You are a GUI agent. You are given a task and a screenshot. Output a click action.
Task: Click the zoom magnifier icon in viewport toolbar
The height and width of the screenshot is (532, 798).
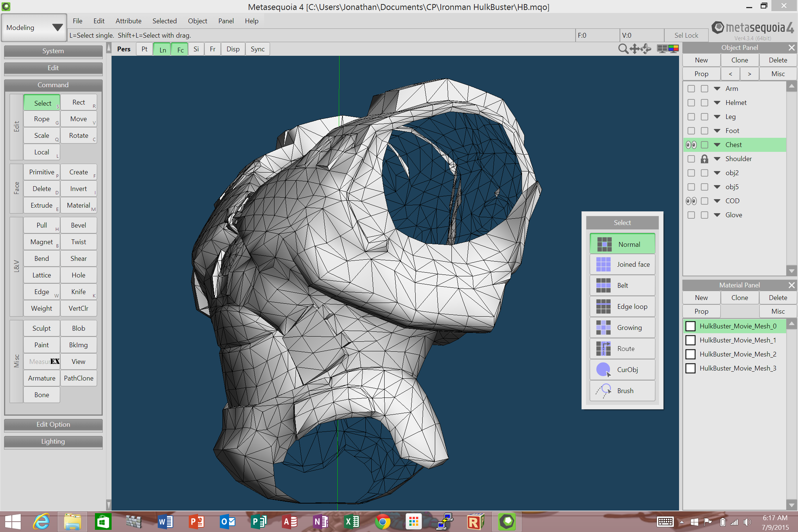[x=623, y=49]
